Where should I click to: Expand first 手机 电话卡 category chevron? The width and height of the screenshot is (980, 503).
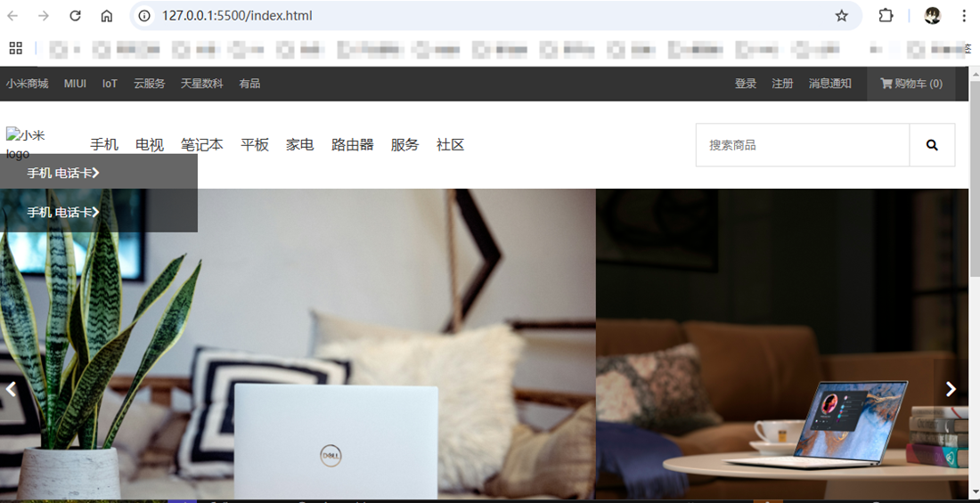tap(95, 173)
